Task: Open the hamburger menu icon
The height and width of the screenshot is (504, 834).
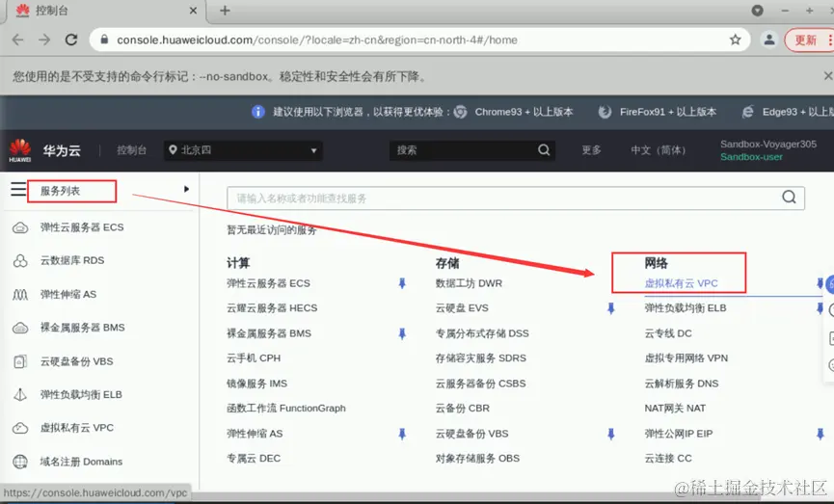Action: click(18, 189)
